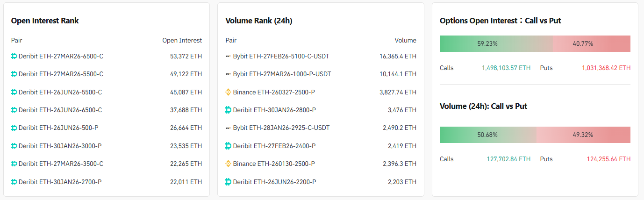The image size is (644, 200).
Task: Click the Binance icon beside ETH-260130-2500-P
Action: tap(228, 164)
